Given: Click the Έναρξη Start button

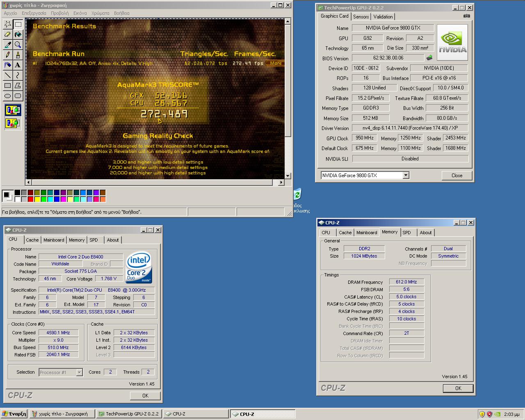Looking at the screenshot, I should [14, 414].
